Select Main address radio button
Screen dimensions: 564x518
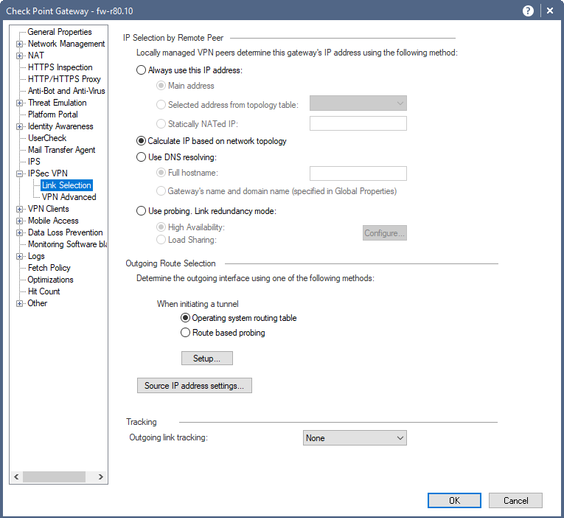(x=161, y=86)
